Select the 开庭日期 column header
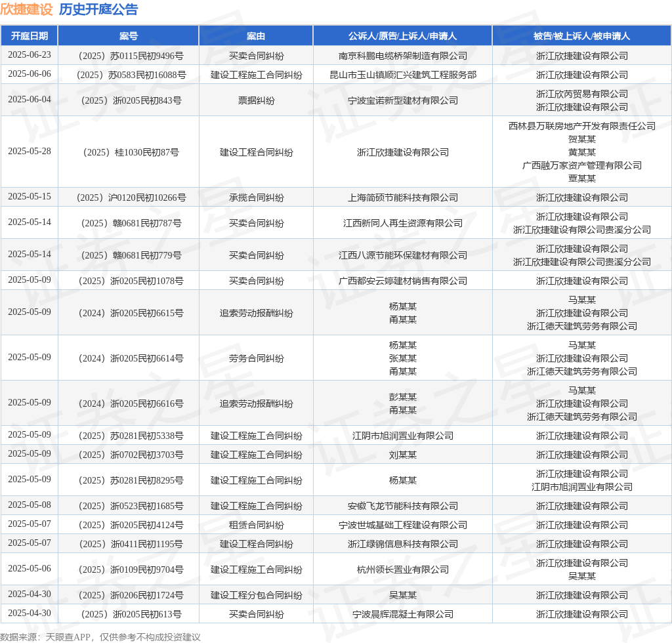 (x=29, y=36)
